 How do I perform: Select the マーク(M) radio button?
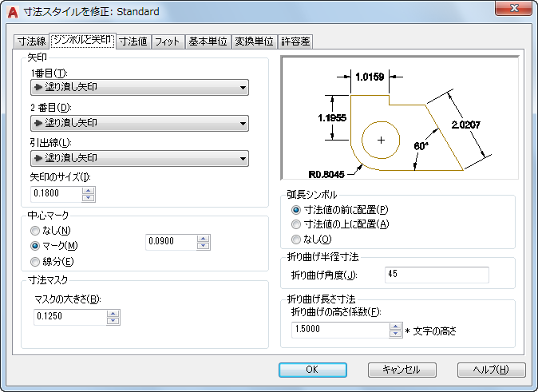[x=35, y=246]
